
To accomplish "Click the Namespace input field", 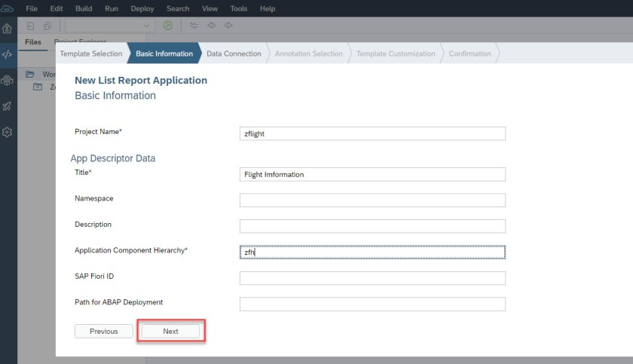I will [x=372, y=200].
